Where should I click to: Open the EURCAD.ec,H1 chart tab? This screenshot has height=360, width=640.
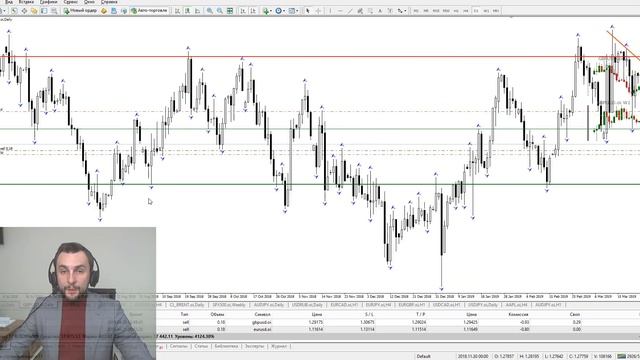(344, 305)
